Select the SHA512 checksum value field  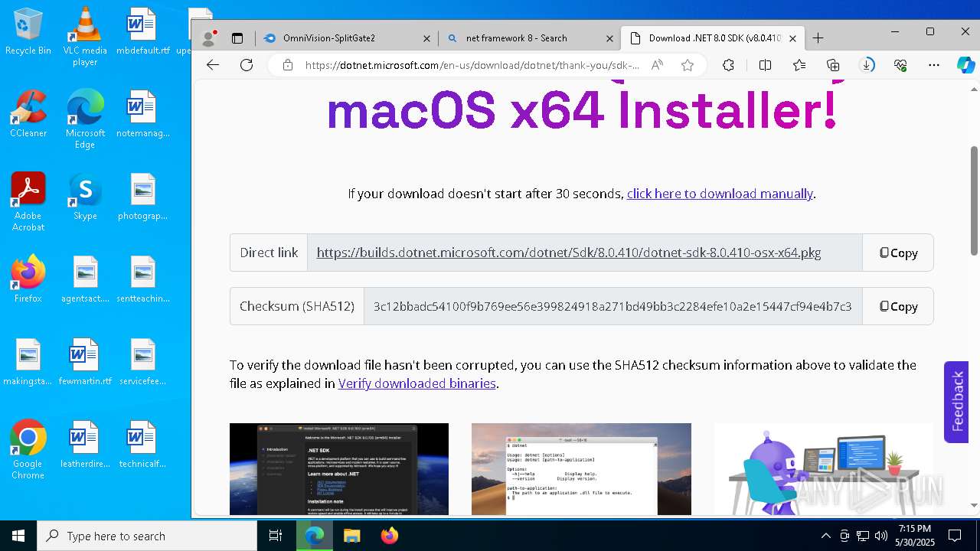(612, 306)
